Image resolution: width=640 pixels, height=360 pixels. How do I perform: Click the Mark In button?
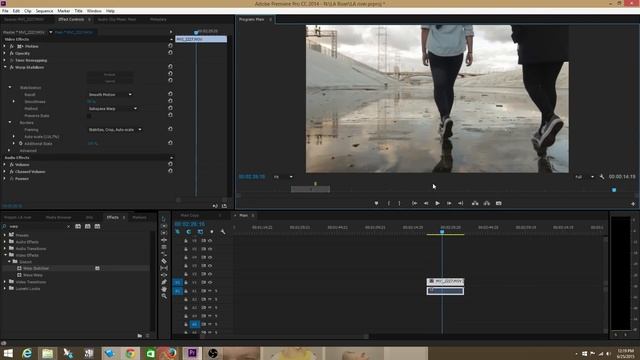(x=389, y=203)
